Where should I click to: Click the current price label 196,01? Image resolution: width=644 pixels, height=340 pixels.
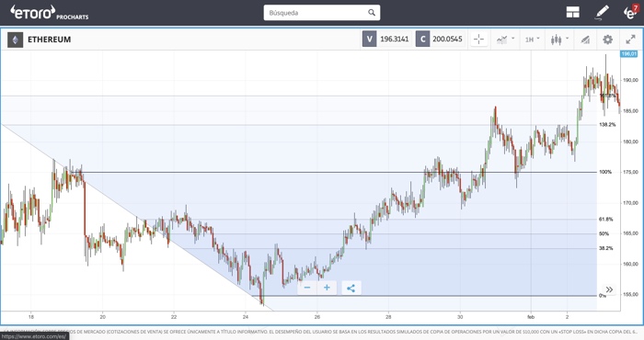point(628,54)
